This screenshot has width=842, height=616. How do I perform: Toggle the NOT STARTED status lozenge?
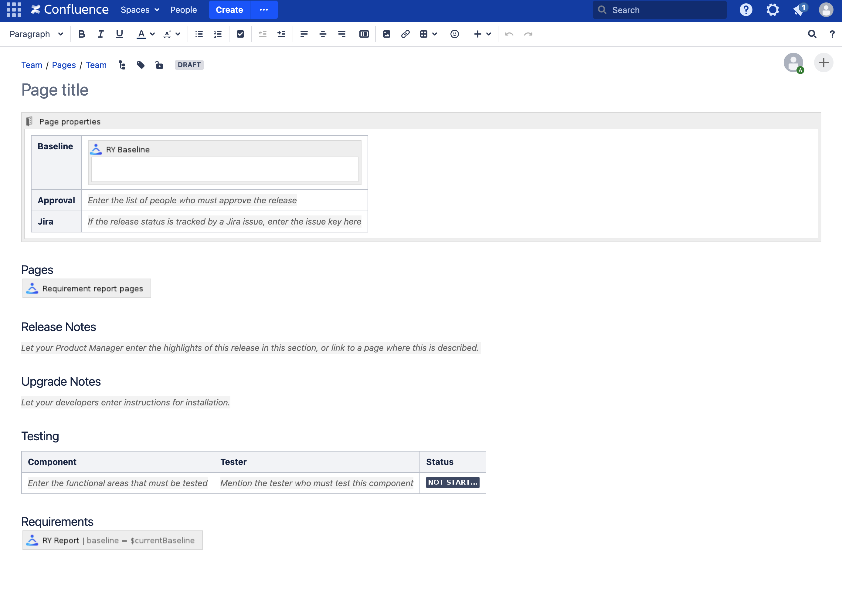[452, 482]
